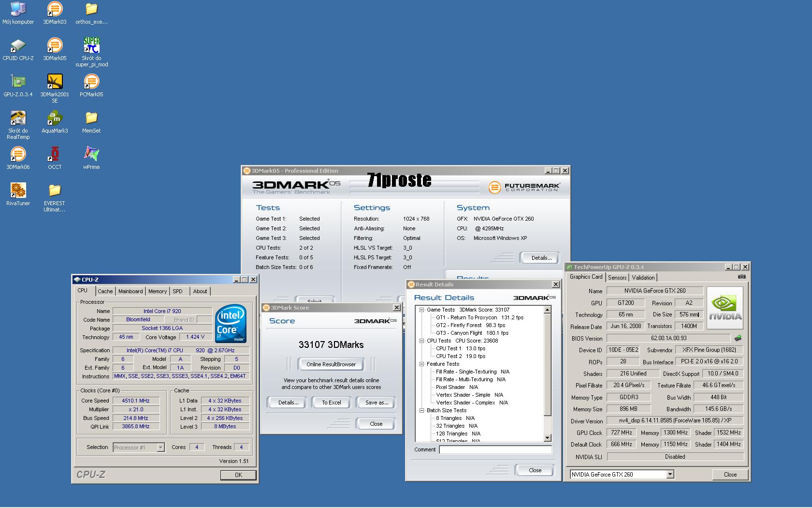Image resolution: width=812 pixels, height=508 pixels.
Task: Click the Result Details vertical scrollbar thumb
Action: (x=548, y=365)
